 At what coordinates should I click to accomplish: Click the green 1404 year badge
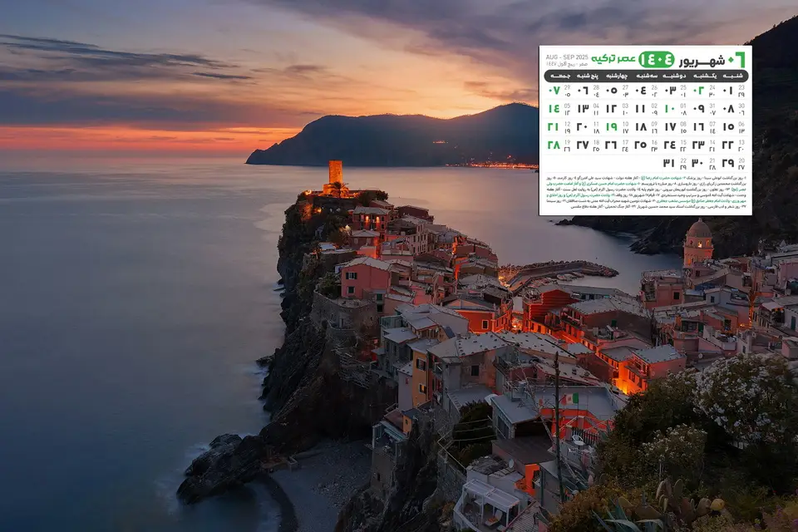[656, 59]
